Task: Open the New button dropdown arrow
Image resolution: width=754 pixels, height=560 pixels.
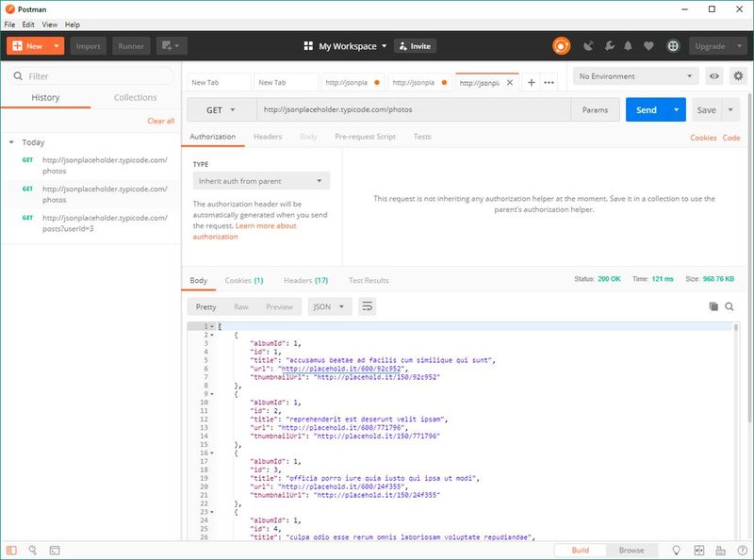Action: (57, 46)
